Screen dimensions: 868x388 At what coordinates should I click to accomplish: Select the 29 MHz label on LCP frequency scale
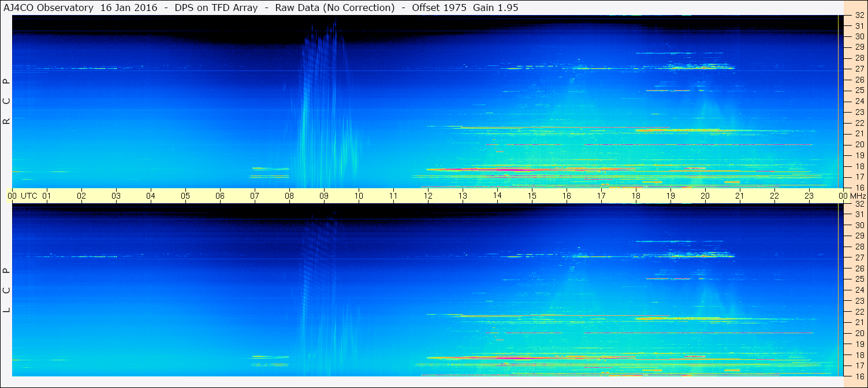click(859, 236)
